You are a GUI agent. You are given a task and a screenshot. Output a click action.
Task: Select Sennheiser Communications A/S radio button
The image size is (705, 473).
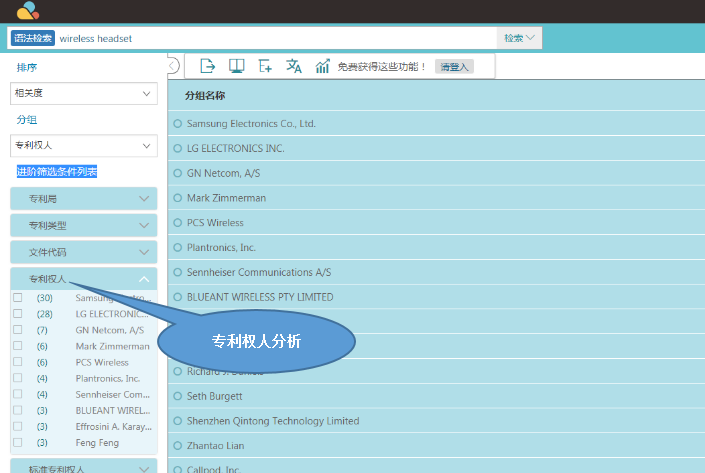click(178, 272)
